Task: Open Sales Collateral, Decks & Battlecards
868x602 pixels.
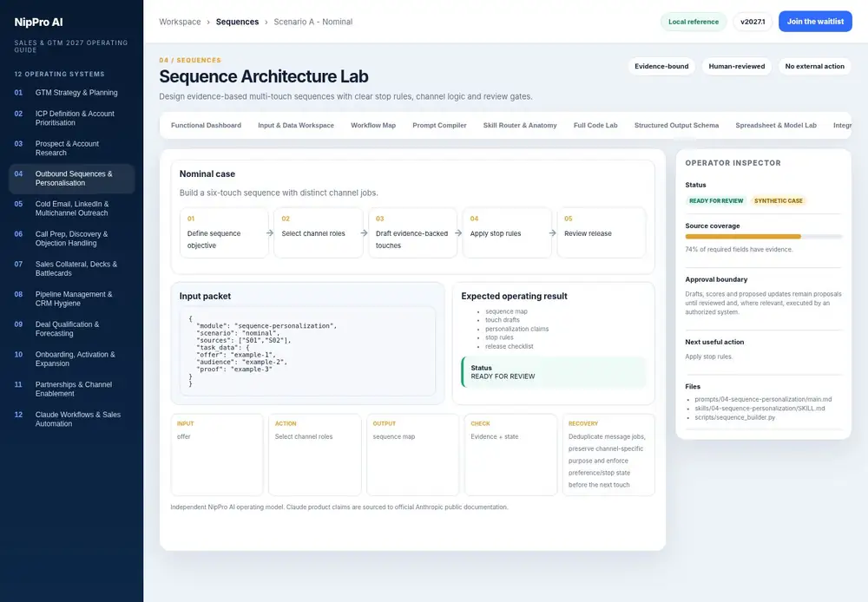Action: [71, 268]
